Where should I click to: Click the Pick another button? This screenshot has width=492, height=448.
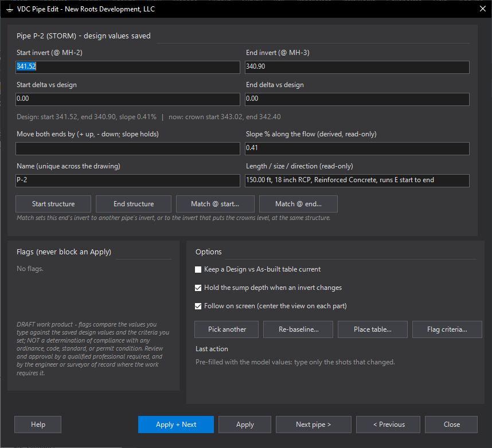227,329
